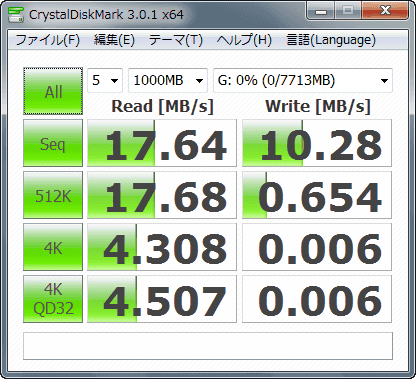Click the 512K write result 0.654
Screen dimensions: 416x379
pos(317,195)
